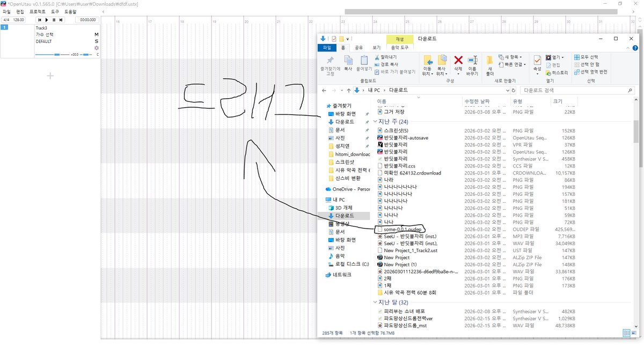Screen dimensions: 644x345
Task: Go back with Explorer back arrow
Action: click(x=323, y=90)
